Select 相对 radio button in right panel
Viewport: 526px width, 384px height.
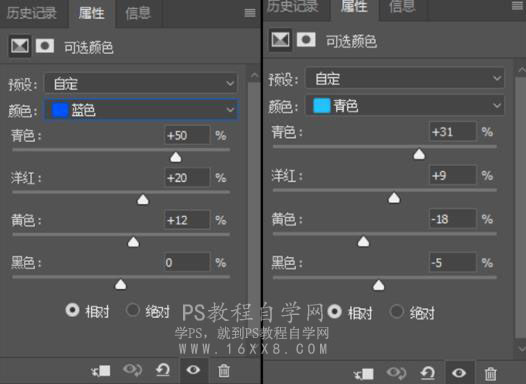click(x=334, y=312)
